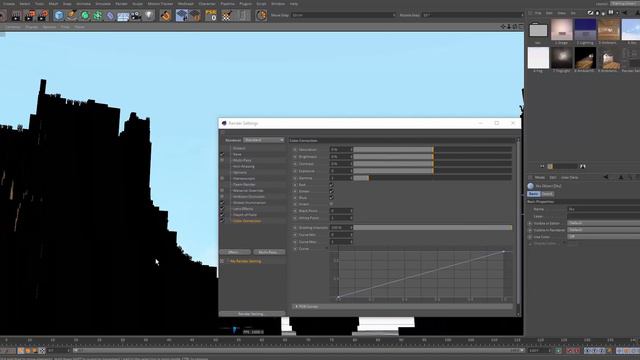
Task: Toggle the Depth of Field checkbox
Action: (x=222, y=215)
